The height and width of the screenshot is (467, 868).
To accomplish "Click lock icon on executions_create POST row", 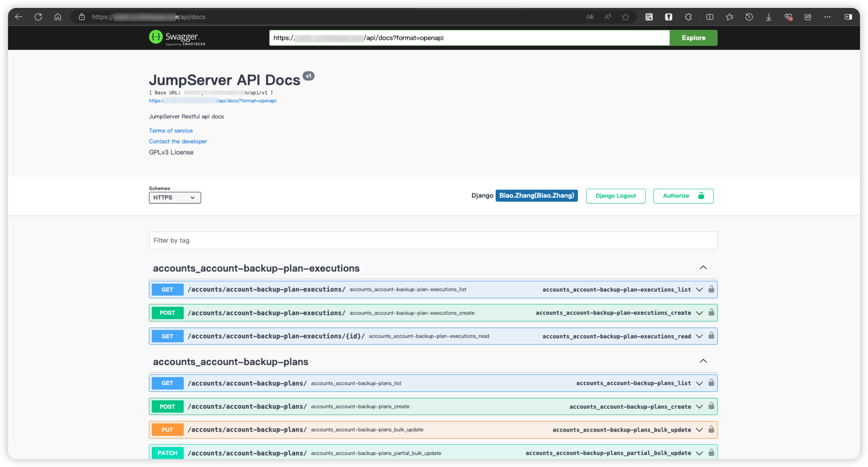I will tap(711, 313).
